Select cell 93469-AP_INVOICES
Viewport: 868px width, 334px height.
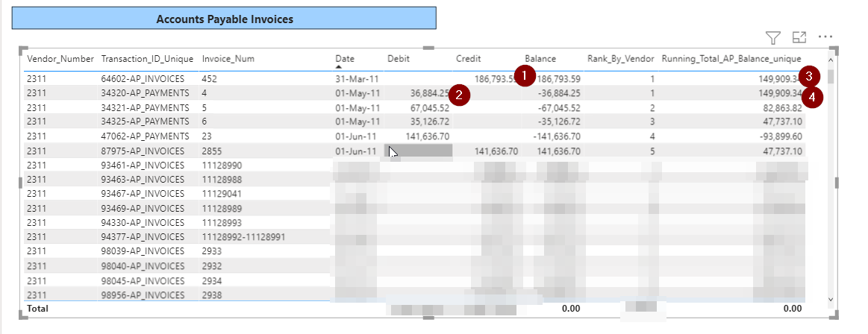(x=143, y=208)
